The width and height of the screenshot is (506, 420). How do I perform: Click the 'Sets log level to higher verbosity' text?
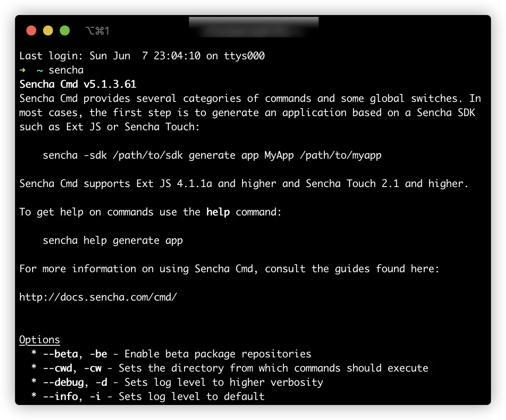[x=224, y=382]
